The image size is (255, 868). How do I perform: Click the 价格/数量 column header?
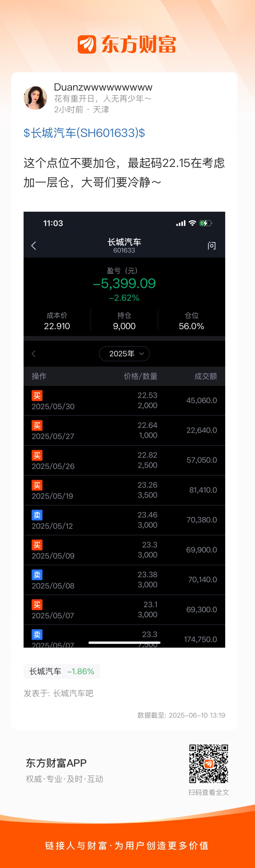point(140,376)
